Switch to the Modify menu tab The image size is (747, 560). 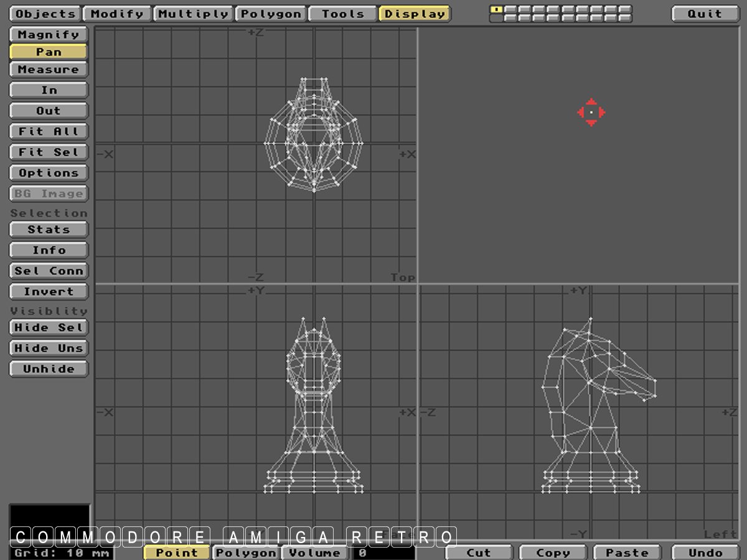[117, 14]
